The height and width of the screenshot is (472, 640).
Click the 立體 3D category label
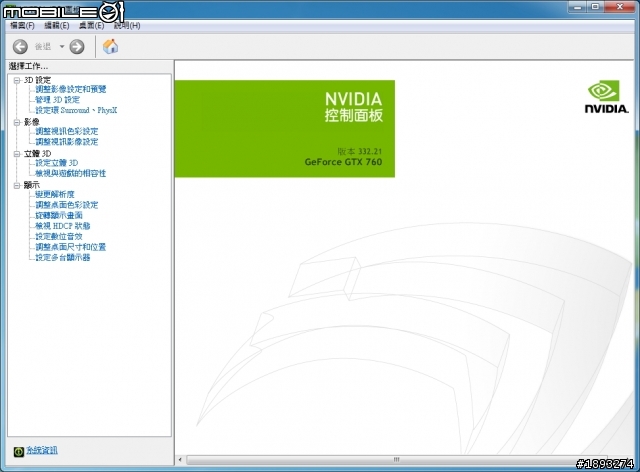tap(37, 154)
